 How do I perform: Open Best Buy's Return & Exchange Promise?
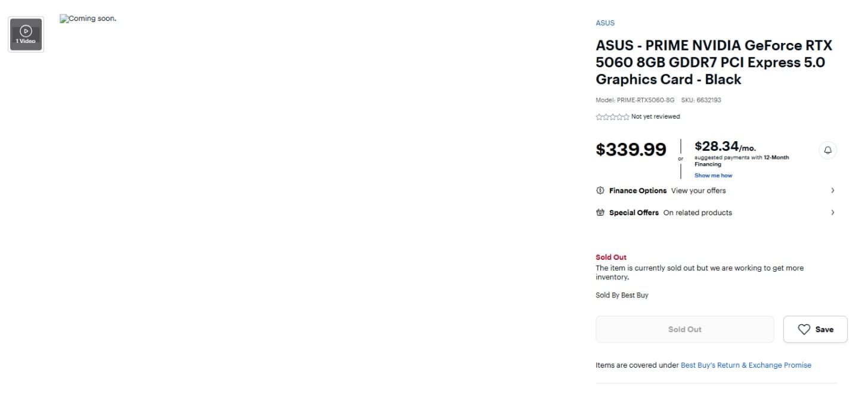[746, 365]
